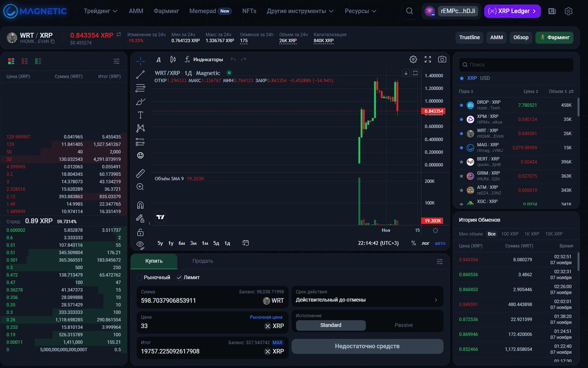This screenshot has width=588, height=368.
Task: Open order book filter settings icon
Action: pos(117,61)
